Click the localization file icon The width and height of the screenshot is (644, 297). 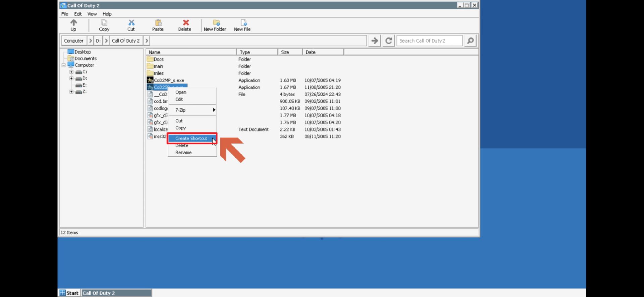tap(150, 129)
